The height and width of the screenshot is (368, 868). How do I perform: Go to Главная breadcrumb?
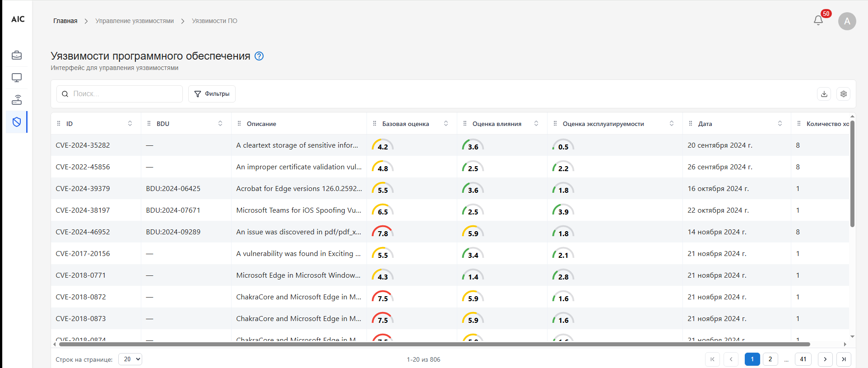coord(65,21)
